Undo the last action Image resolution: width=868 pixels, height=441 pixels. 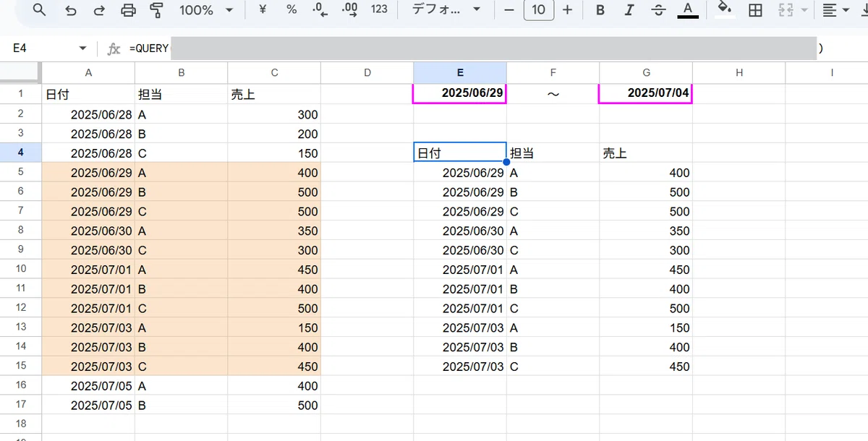tap(70, 10)
